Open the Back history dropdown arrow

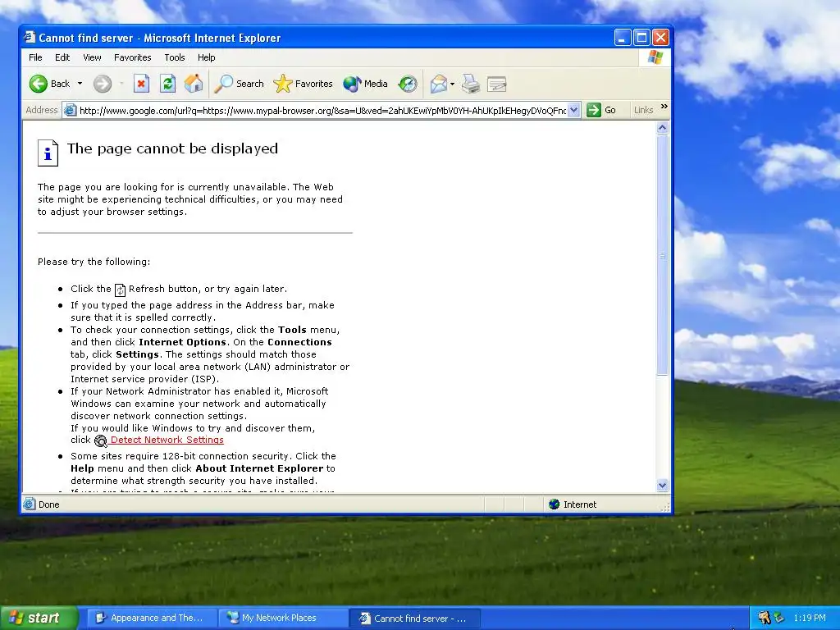tap(80, 84)
